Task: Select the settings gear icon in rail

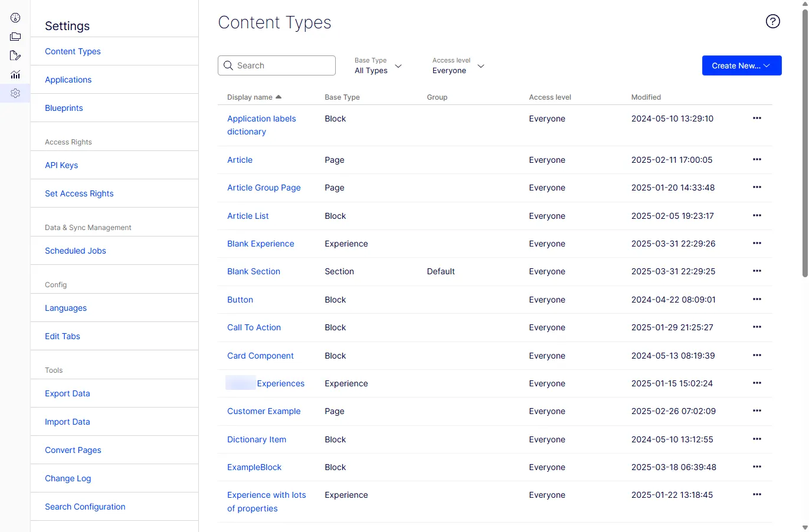Action: click(x=15, y=93)
